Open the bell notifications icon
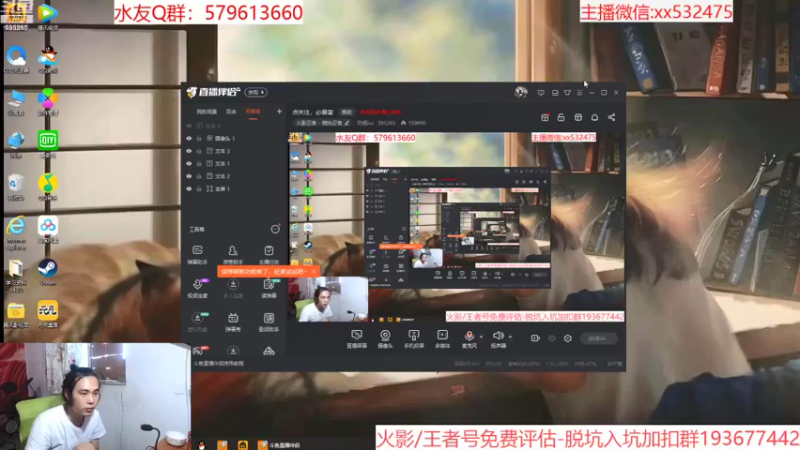 pyautogui.click(x=594, y=117)
